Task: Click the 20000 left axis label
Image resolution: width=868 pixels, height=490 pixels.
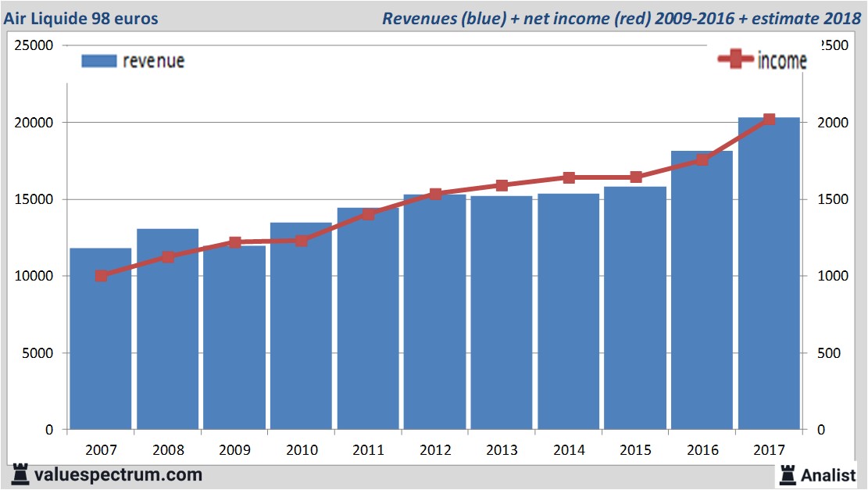Action: click(34, 123)
